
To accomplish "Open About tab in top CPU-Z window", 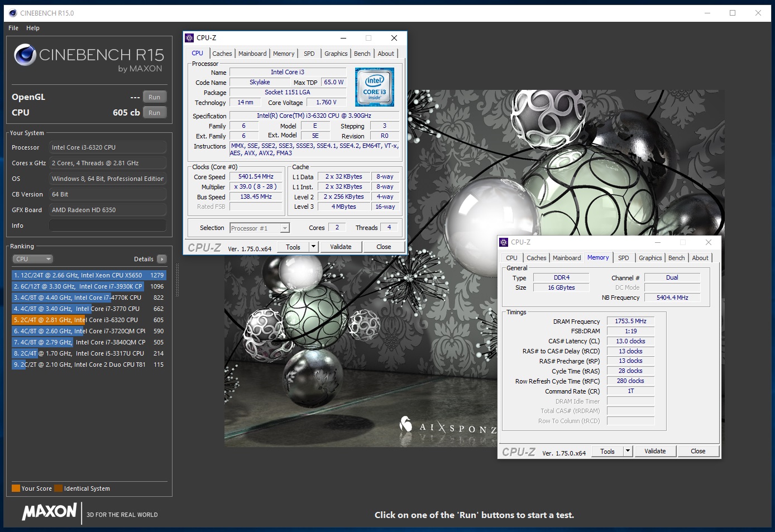I will pyautogui.click(x=386, y=54).
